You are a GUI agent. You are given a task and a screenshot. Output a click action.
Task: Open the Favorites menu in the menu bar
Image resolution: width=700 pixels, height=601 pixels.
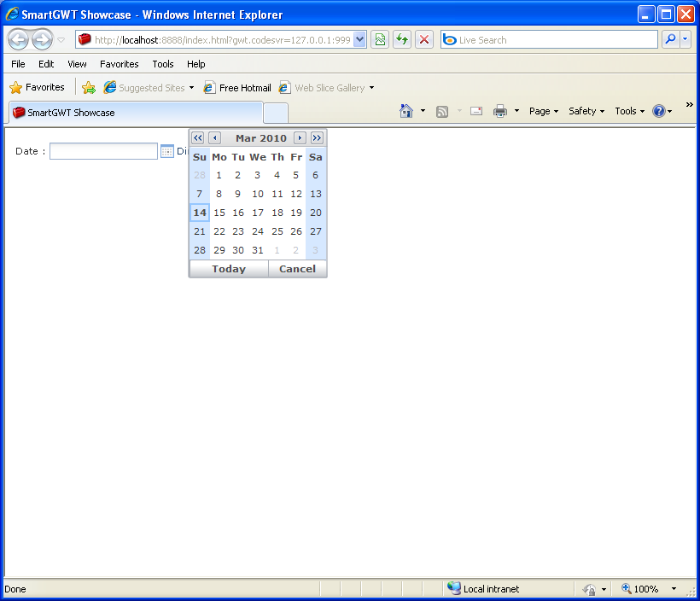[120, 64]
